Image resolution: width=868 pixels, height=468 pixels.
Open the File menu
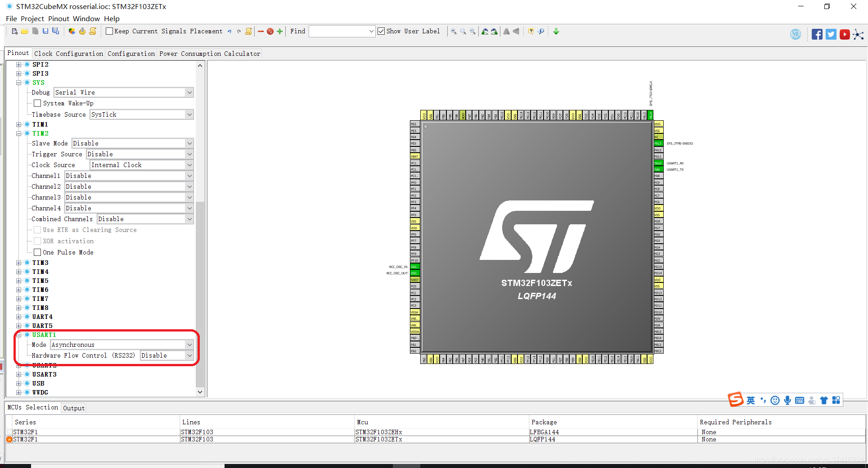click(x=11, y=18)
